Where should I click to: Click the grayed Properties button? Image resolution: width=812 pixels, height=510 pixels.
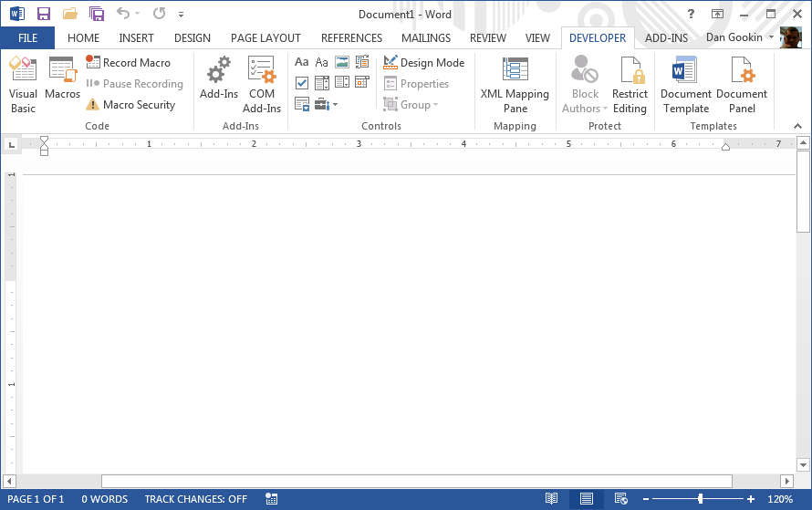click(416, 84)
